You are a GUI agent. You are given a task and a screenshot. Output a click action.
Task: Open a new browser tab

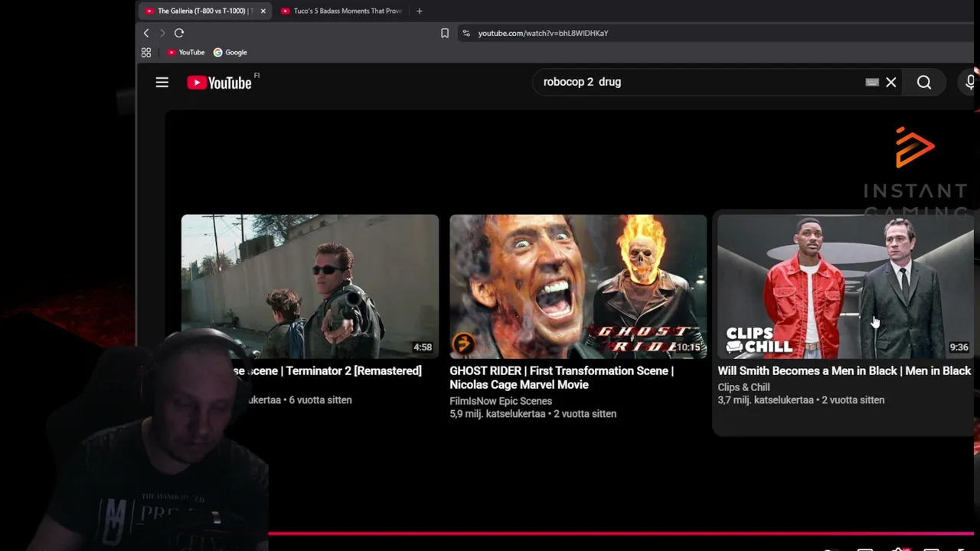pos(419,11)
